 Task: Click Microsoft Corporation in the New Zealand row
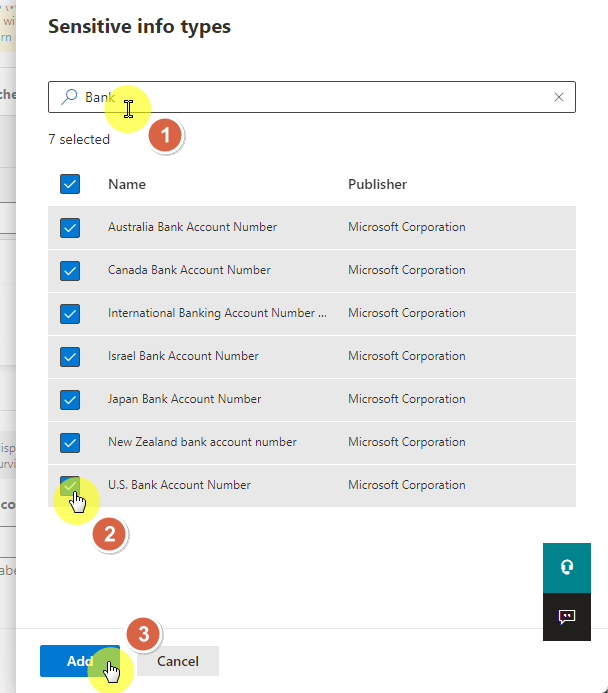click(407, 442)
